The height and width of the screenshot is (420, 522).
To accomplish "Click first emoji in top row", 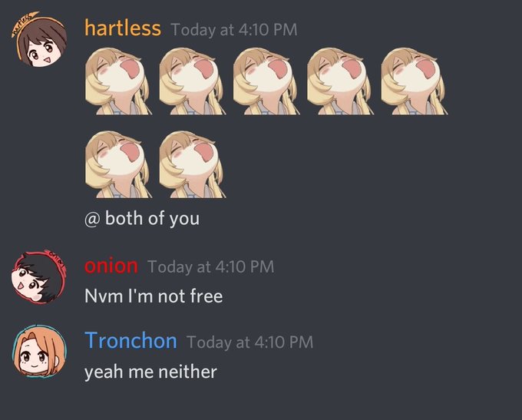I will (x=119, y=81).
